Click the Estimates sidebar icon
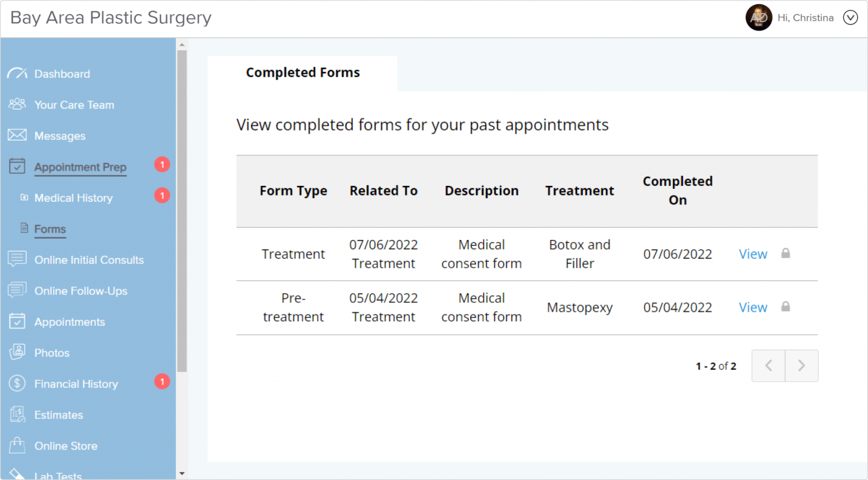This screenshot has height=480, width=868. click(x=17, y=414)
